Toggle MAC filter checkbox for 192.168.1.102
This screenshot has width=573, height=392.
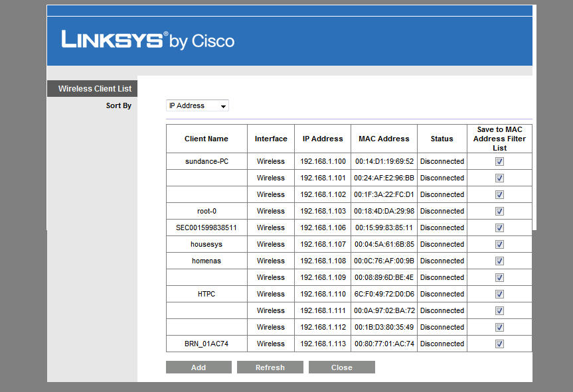499,194
